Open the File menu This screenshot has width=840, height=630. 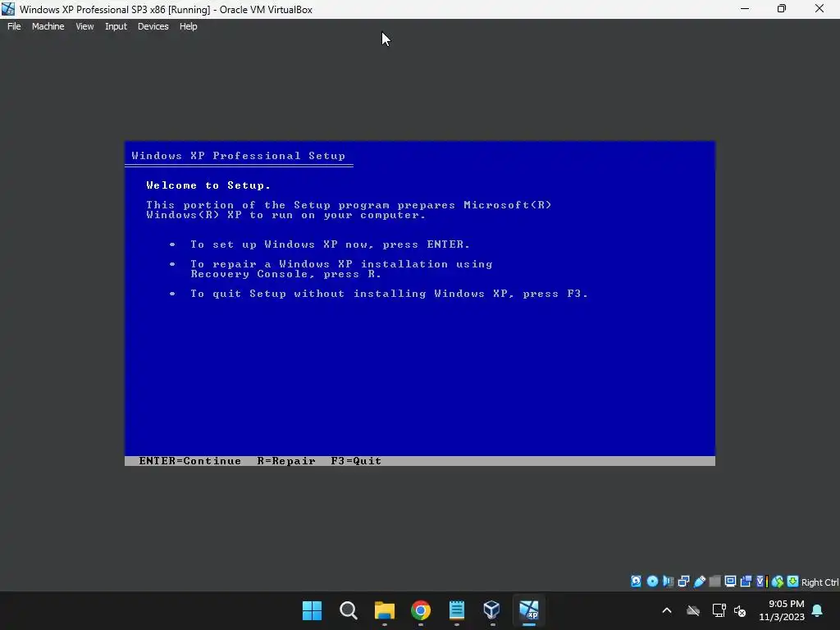14,26
